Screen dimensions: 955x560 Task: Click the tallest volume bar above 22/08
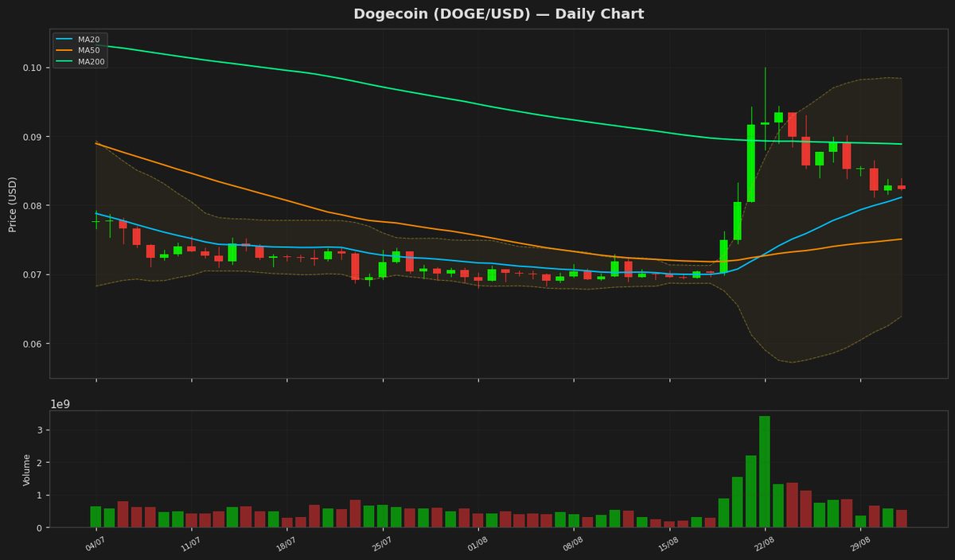pos(765,472)
